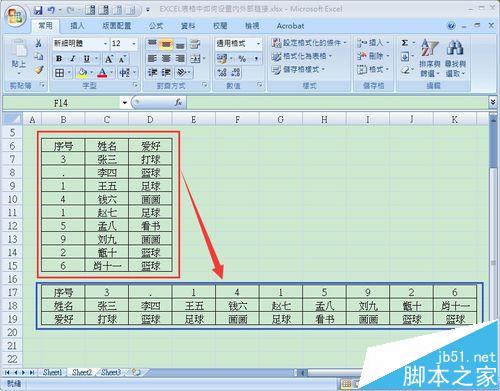
Task: Increase font size with large A
Action: point(109,59)
